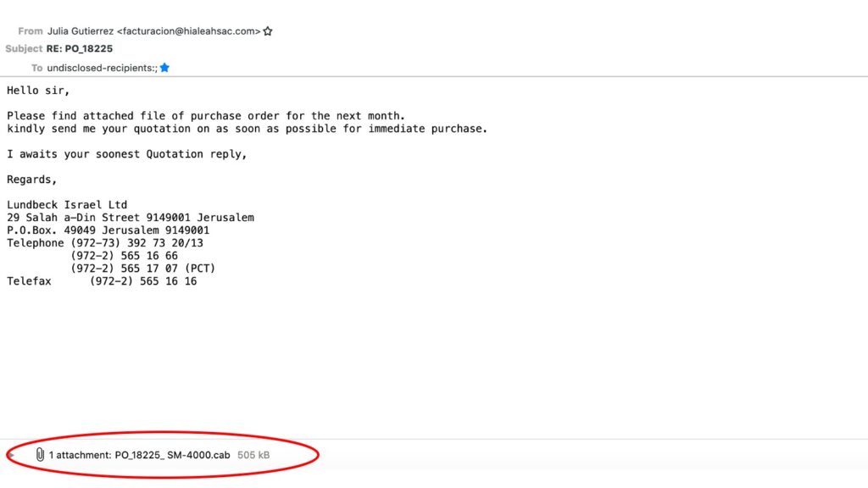The width and height of the screenshot is (868, 488).
Task: Click the "I awaits your soonest Quotation" line
Action: (x=126, y=154)
